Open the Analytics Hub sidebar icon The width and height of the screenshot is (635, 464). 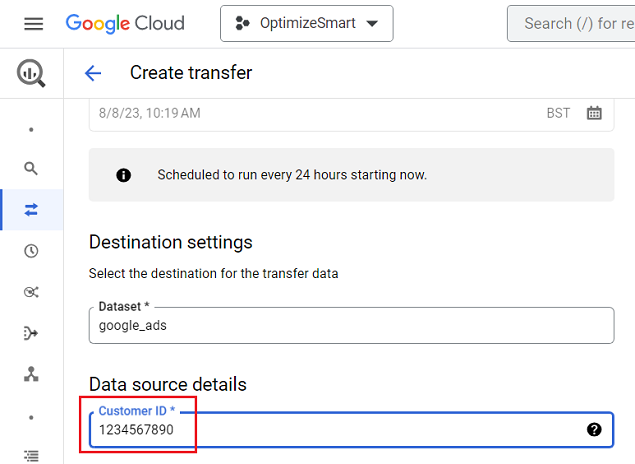(x=31, y=292)
